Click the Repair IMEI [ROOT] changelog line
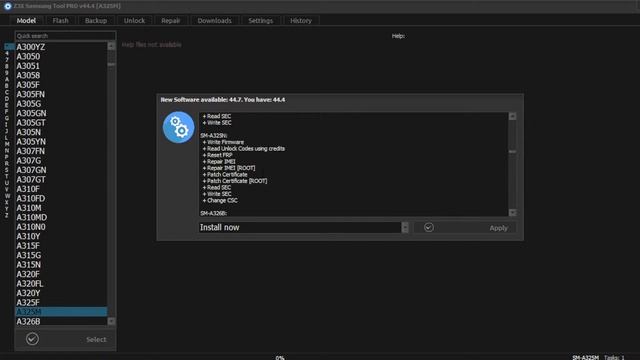The height and width of the screenshot is (360, 640). tap(229, 168)
